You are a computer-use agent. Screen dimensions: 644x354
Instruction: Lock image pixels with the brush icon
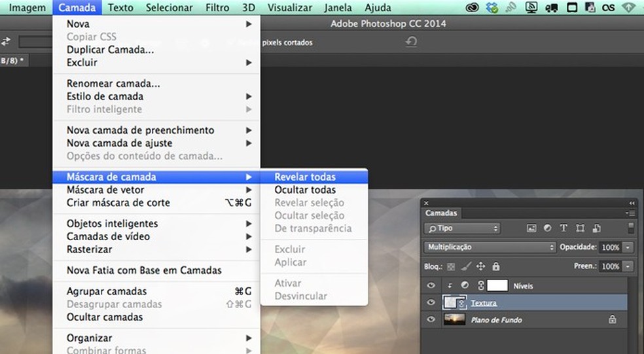[x=465, y=266]
